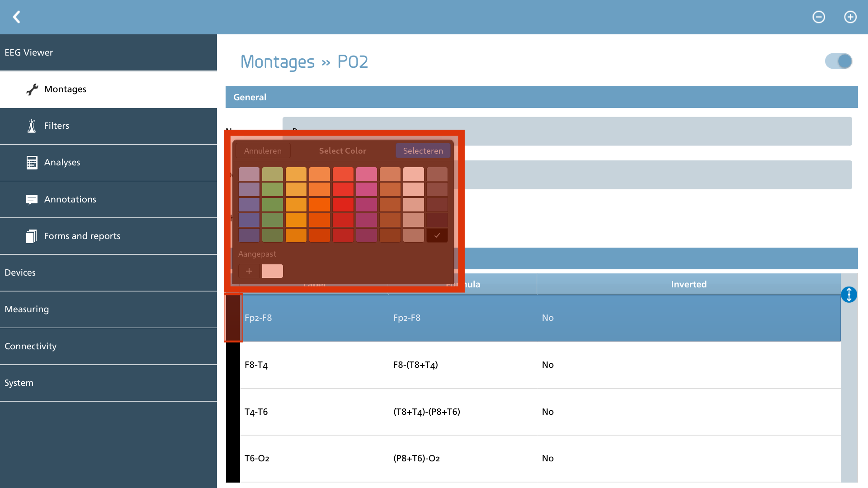Click the blue reorder arrows icon

click(849, 295)
